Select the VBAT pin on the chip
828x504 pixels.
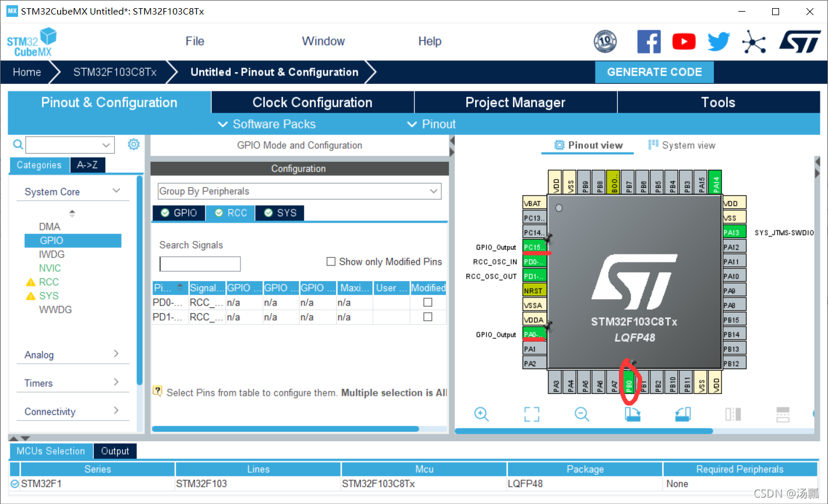pos(535,203)
